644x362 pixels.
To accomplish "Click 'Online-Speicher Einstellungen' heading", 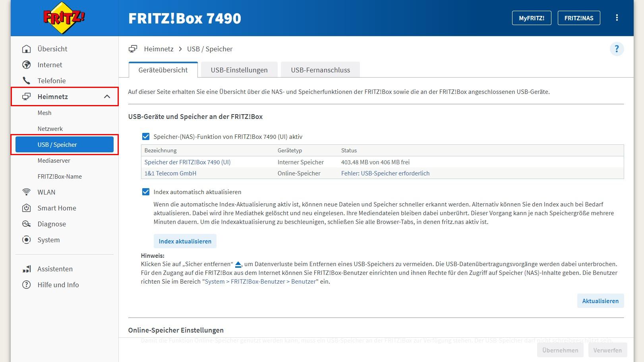I will tap(176, 330).
